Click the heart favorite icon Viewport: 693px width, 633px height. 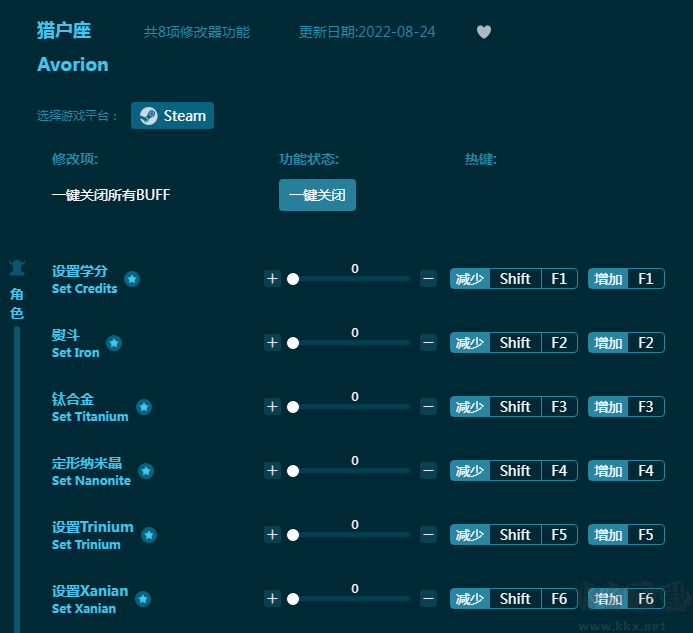point(484,32)
